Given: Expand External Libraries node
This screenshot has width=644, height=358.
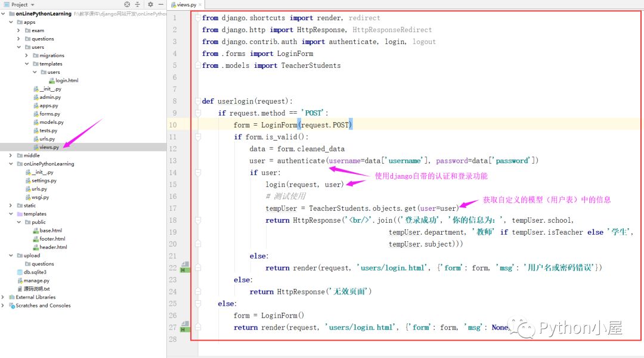Looking at the screenshot, I should 4,297.
